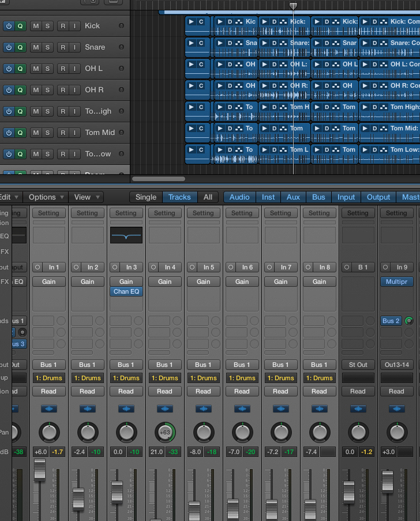This screenshot has height=521, width=420.
Task: Click the Multipr plug-in on In 9 strip
Action: click(396, 282)
